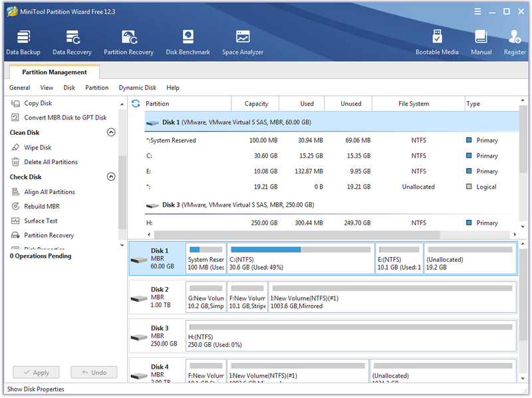
Task: Collapse the Check Disk section
Action: click(111, 177)
